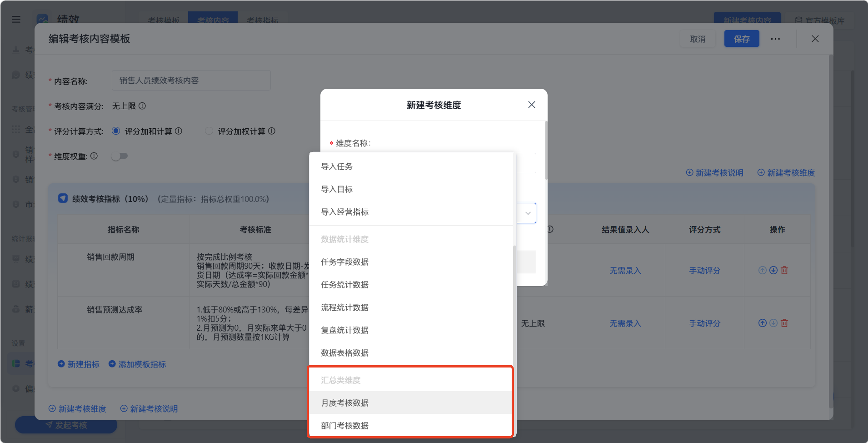This screenshot has width=868, height=443.
Task: Choose 导入经营指标 option
Action: pyautogui.click(x=411, y=212)
